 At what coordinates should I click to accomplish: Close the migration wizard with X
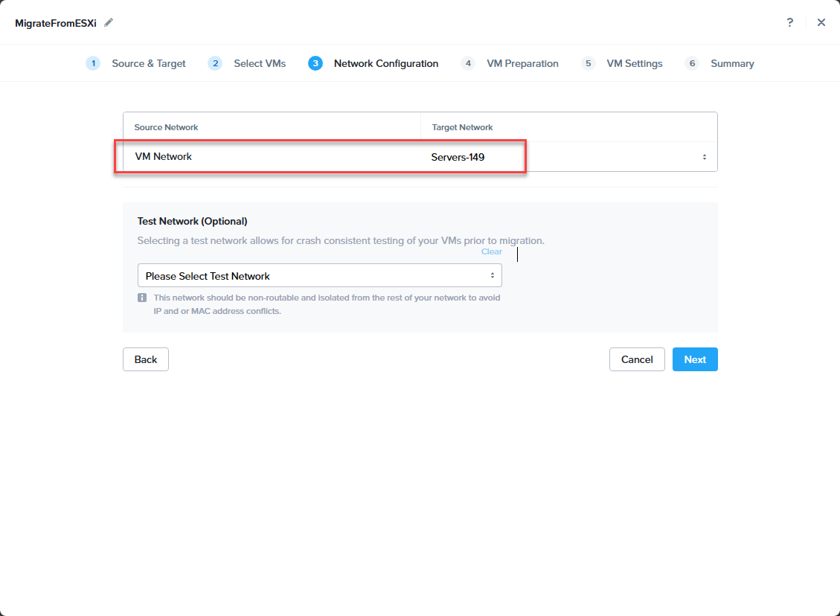[821, 22]
